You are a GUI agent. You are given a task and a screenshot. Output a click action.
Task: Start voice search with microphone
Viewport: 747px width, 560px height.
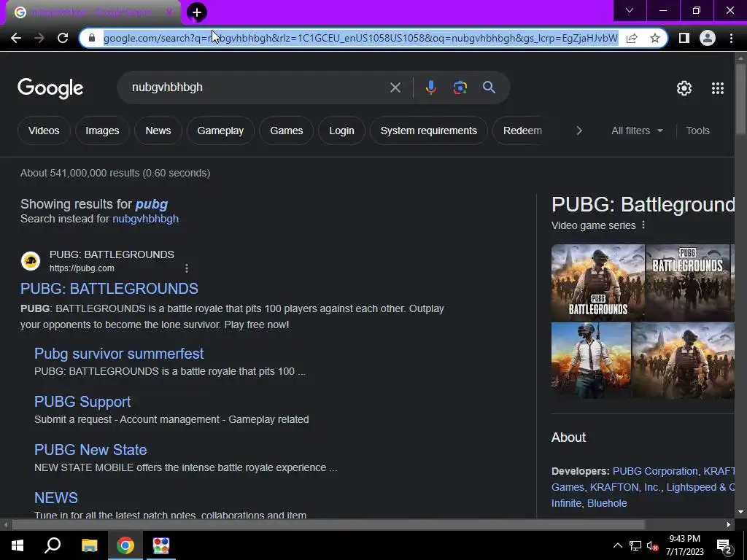click(x=430, y=87)
